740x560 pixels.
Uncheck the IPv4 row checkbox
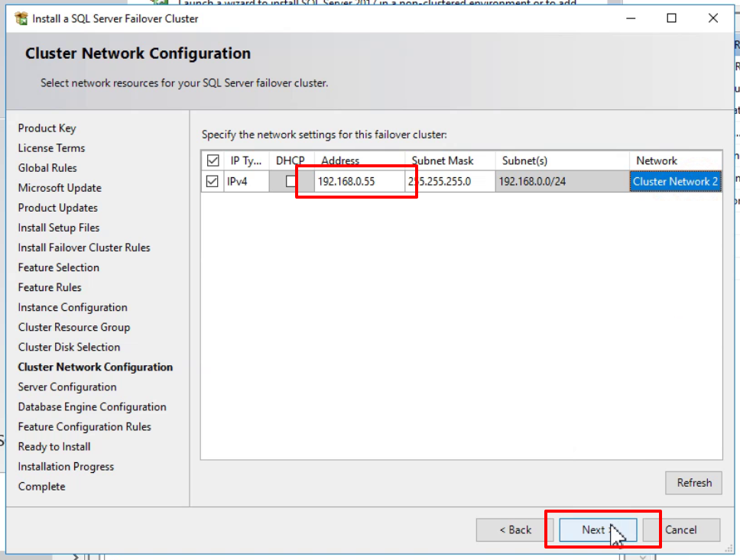(213, 181)
